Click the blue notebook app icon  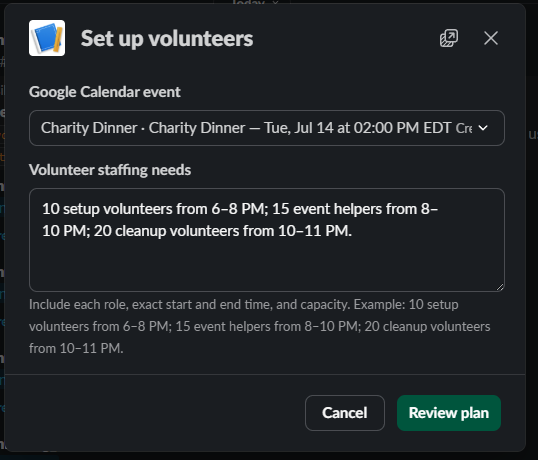(x=47, y=38)
